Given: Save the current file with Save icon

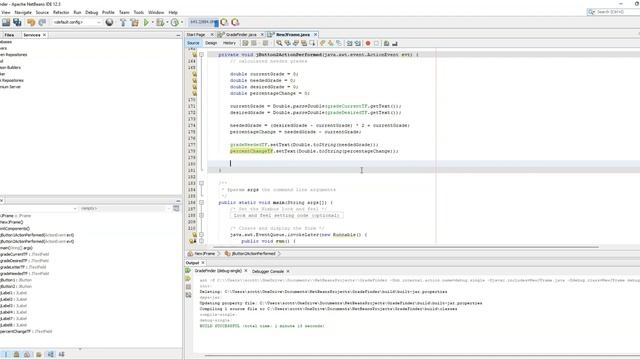Looking at the screenshot, I should [6, 22].
